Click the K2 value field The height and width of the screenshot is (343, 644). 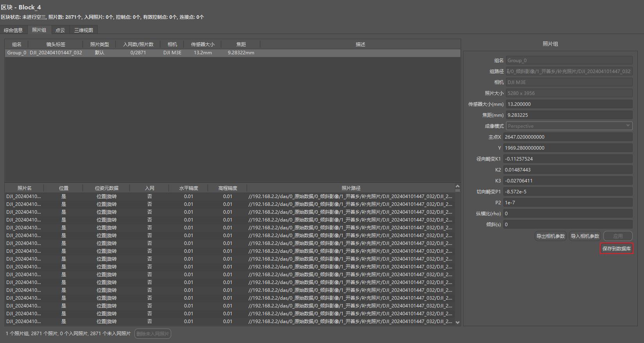[x=567, y=170]
